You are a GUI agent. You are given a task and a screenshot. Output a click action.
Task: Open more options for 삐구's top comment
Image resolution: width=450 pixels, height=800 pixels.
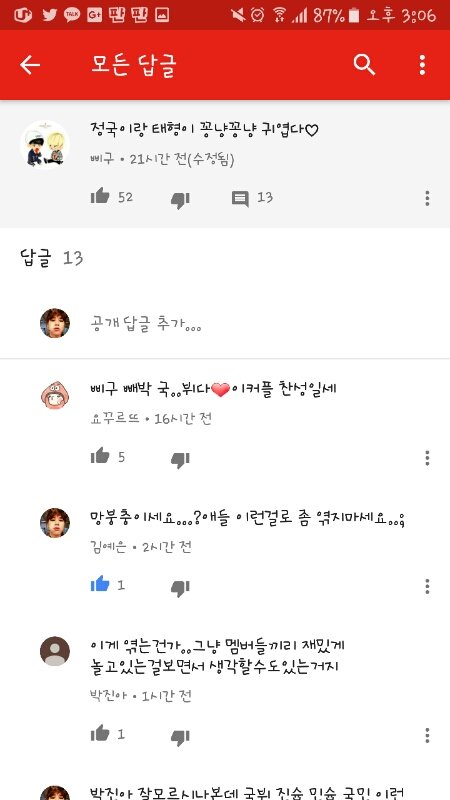(x=427, y=198)
